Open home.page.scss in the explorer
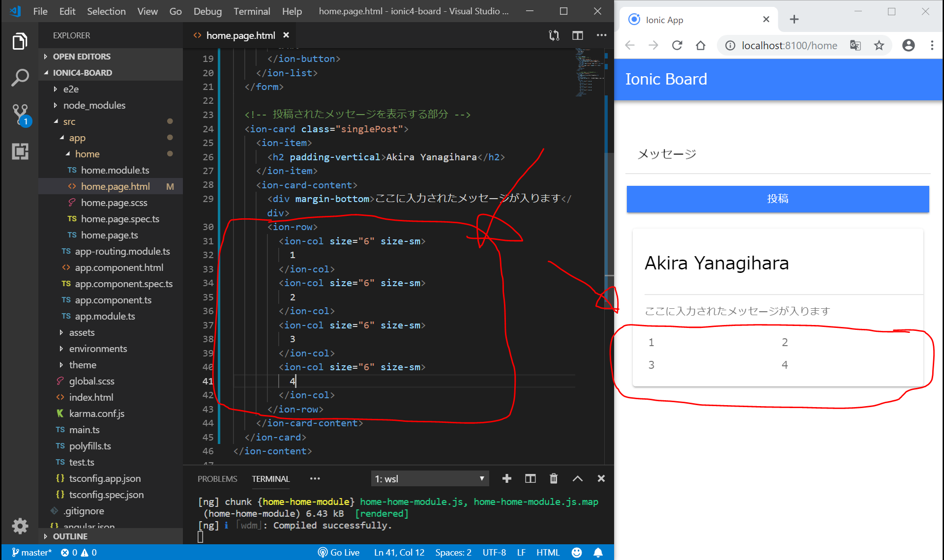The width and height of the screenshot is (944, 560). [x=114, y=203]
